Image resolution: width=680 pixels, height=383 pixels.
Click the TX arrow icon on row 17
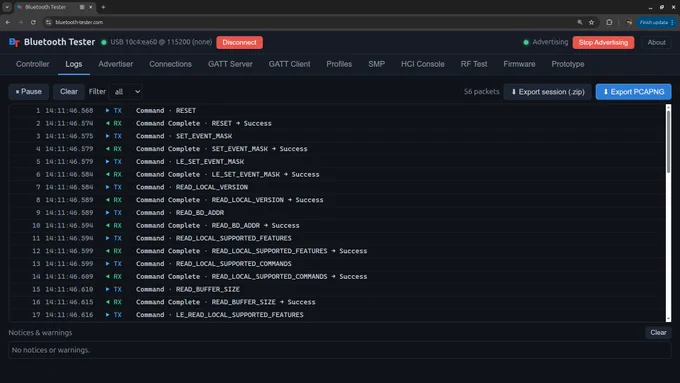(108, 315)
